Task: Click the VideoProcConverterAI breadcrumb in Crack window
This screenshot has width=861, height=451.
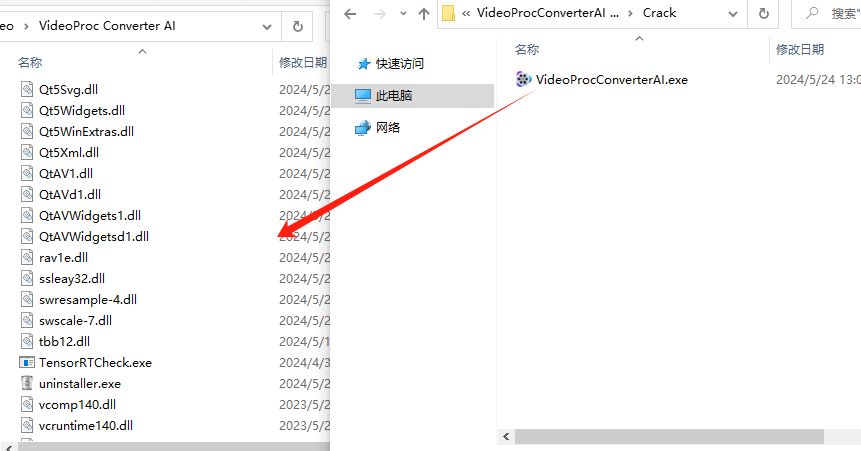Action: tap(547, 13)
